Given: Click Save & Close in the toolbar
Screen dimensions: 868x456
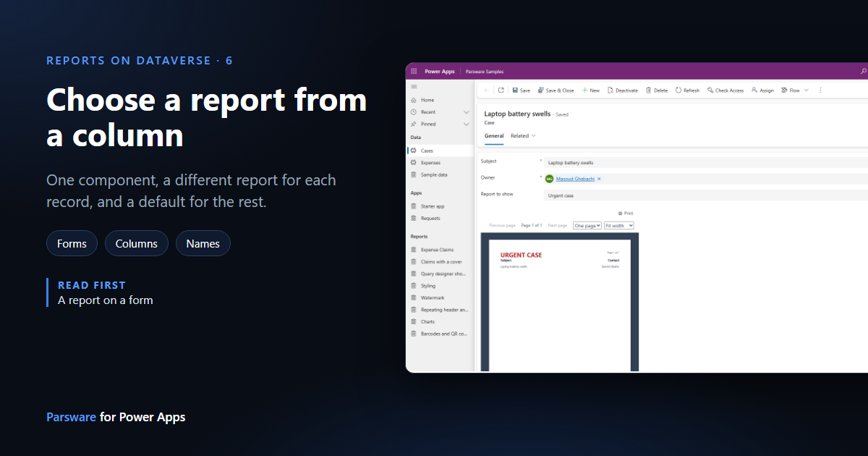Looking at the screenshot, I should 556,90.
